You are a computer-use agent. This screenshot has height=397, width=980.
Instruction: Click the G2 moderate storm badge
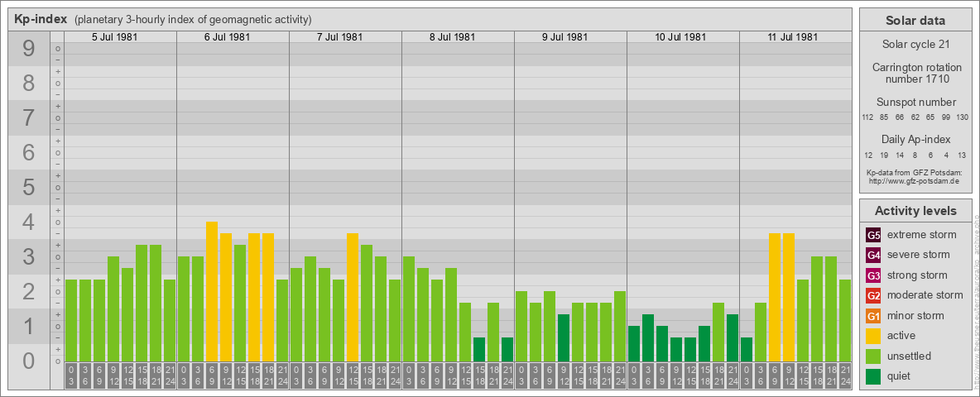tap(873, 295)
